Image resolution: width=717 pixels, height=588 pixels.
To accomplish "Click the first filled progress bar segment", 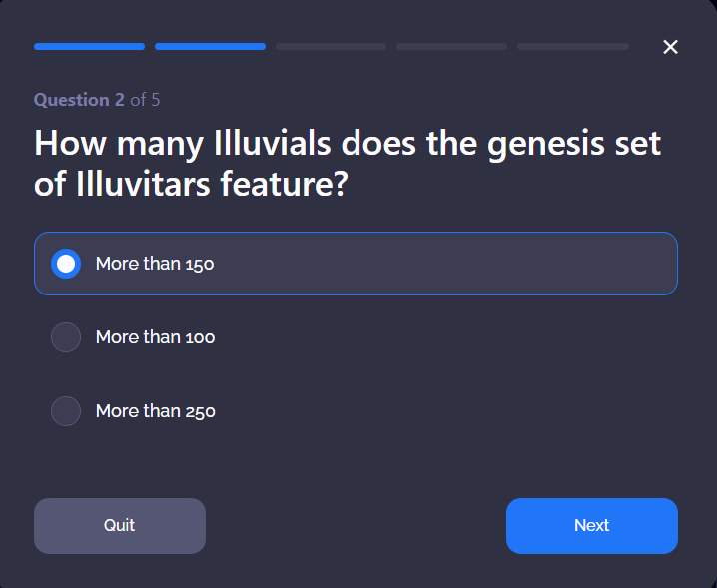I will point(89,46).
